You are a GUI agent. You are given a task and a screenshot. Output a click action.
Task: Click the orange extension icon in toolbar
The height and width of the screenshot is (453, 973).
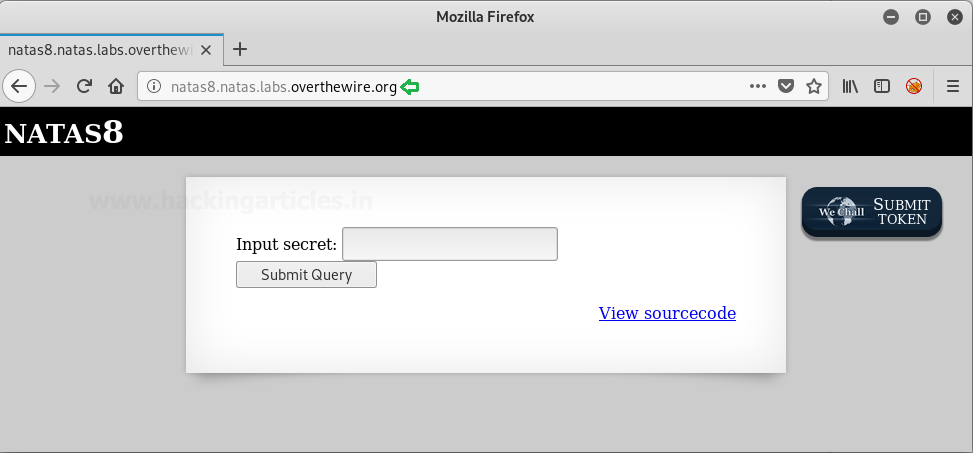point(914,86)
